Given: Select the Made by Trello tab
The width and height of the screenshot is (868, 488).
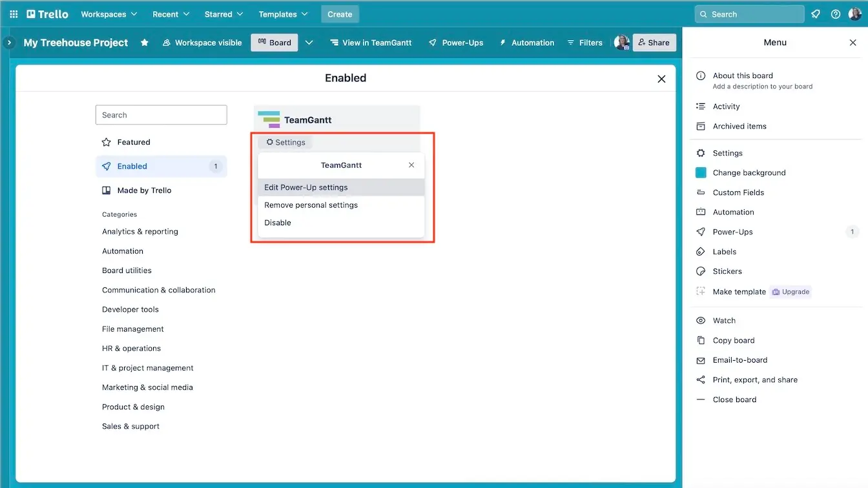Looking at the screenshot, I should pos(161,190).
